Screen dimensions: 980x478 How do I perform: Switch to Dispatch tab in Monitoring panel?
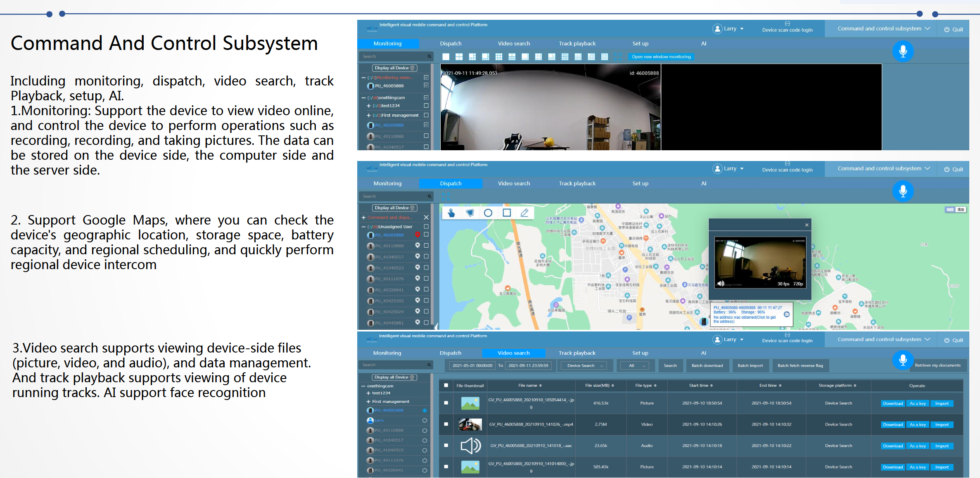coord(451,43)
